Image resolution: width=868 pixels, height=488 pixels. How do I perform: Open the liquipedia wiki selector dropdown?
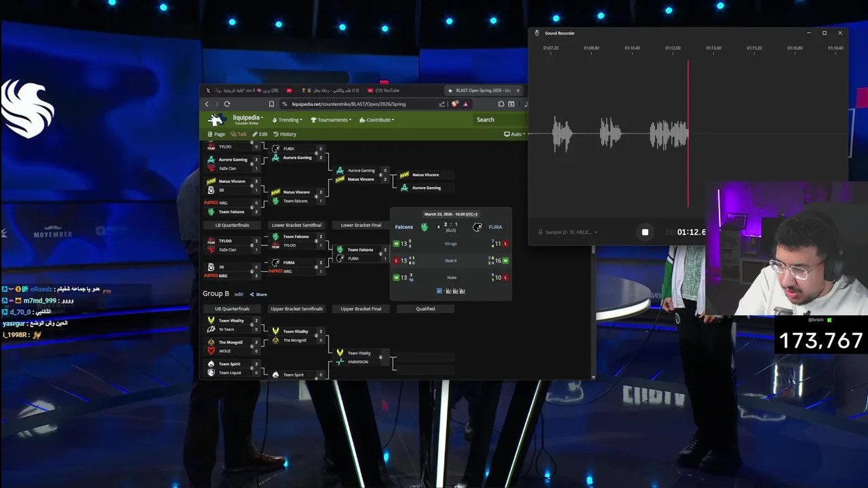point(248,119)
